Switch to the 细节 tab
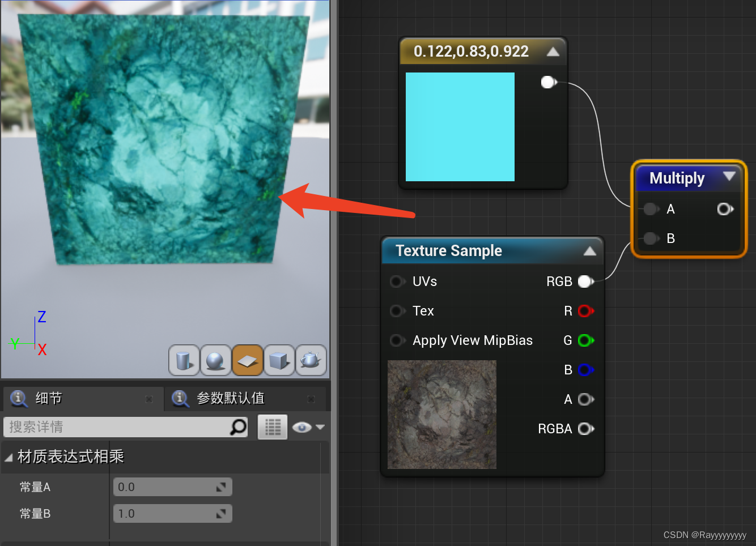 point(48,399)
